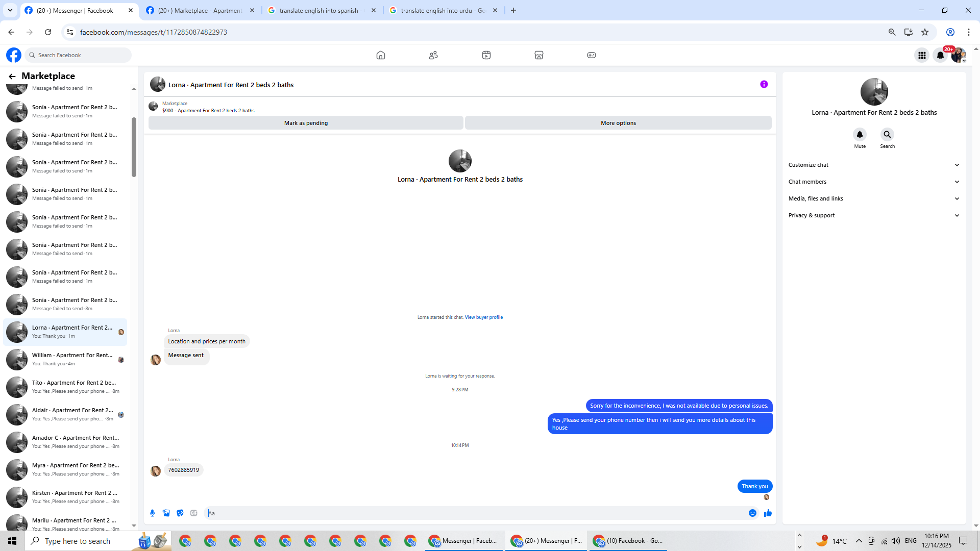Image resolution: width=980 pixels, height=551 pixels.
Task: Open the notifications bell in the top bar
Action: 940,55
